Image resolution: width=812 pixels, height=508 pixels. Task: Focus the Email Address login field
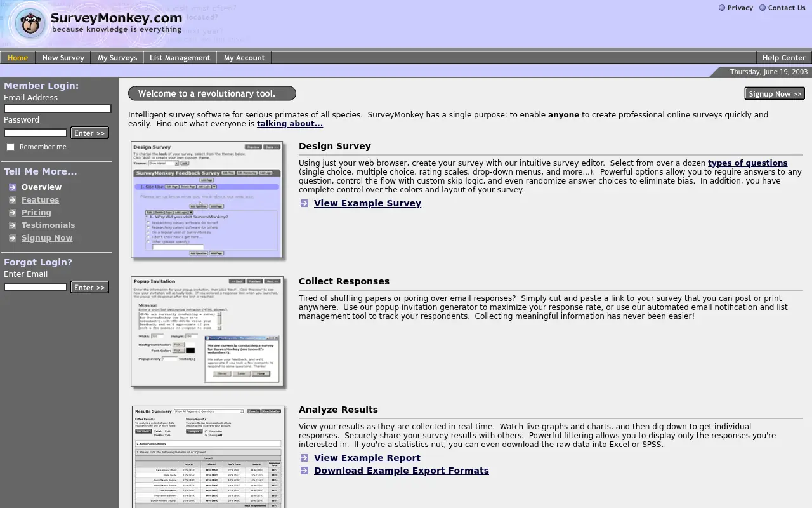tap(58, 109)
